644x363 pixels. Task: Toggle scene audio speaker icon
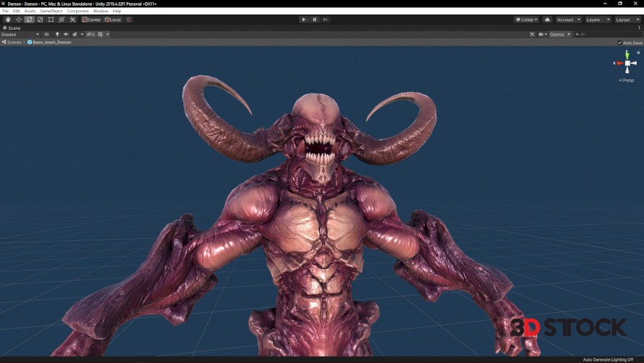[x=66, y=35]
